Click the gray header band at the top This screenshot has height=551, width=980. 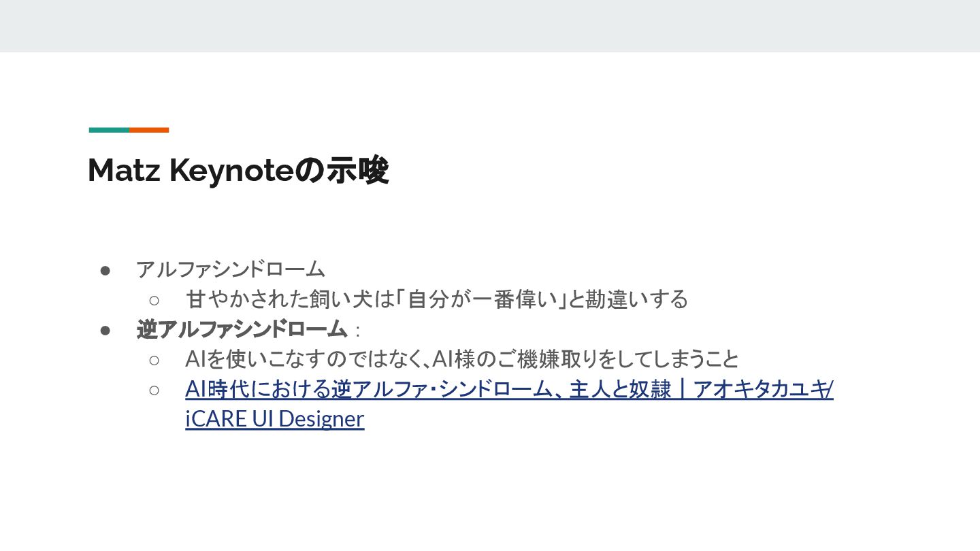point(490,26)
